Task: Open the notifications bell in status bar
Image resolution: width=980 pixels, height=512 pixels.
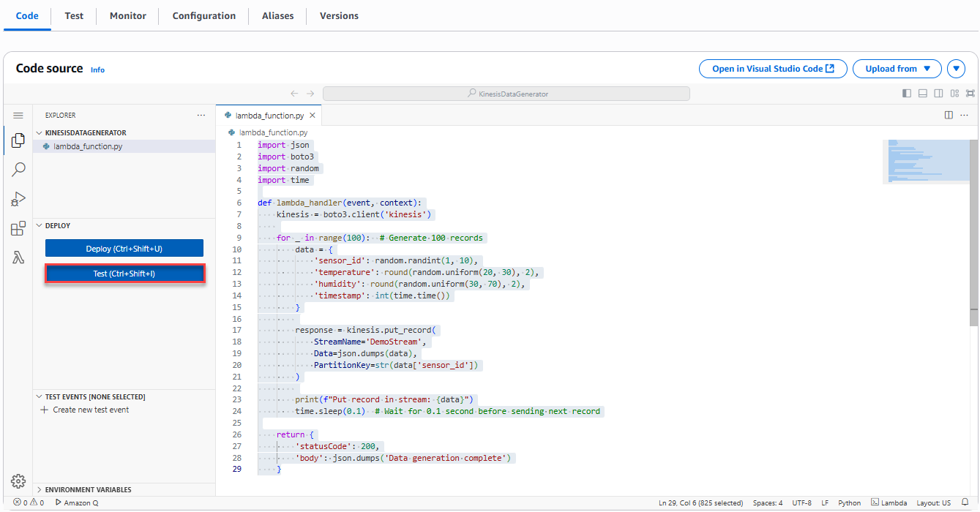Action: 965,502
